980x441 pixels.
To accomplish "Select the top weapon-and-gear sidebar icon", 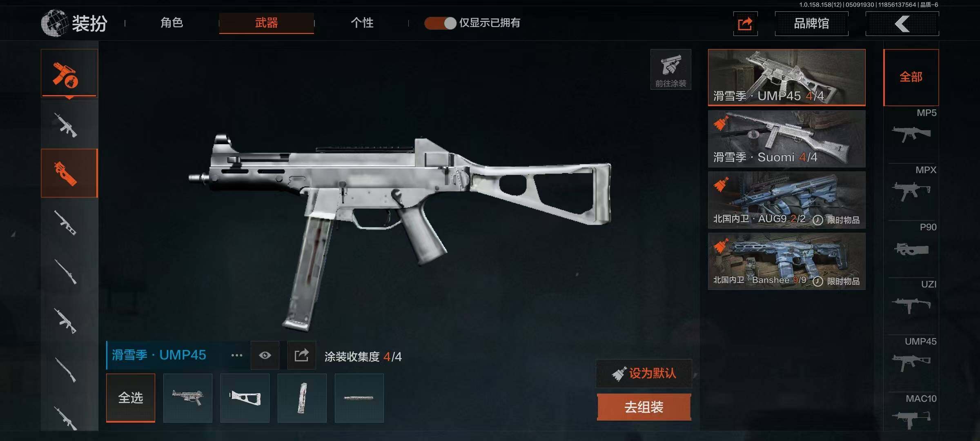I will [x=69, y=73].
